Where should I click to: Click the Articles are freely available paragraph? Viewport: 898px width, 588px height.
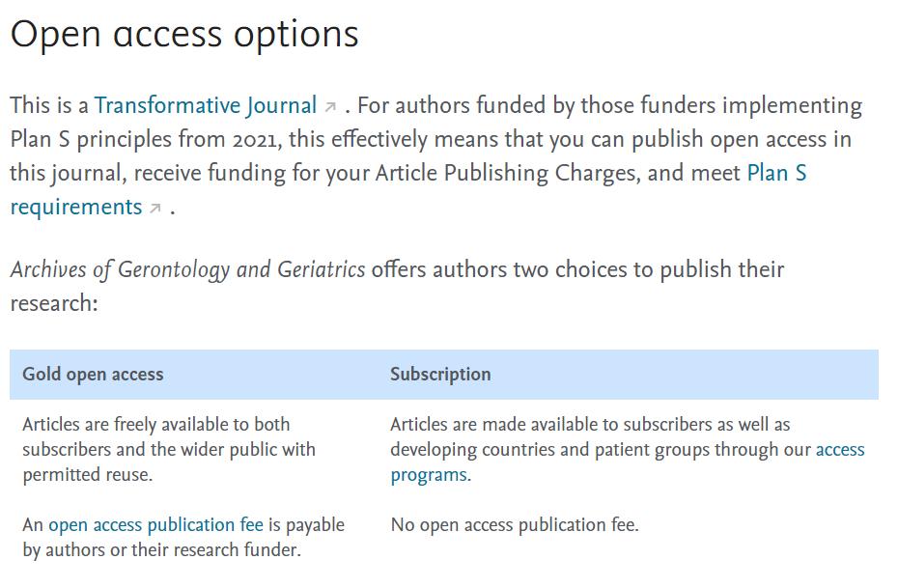pyautogui.click(x=155, y=425)
